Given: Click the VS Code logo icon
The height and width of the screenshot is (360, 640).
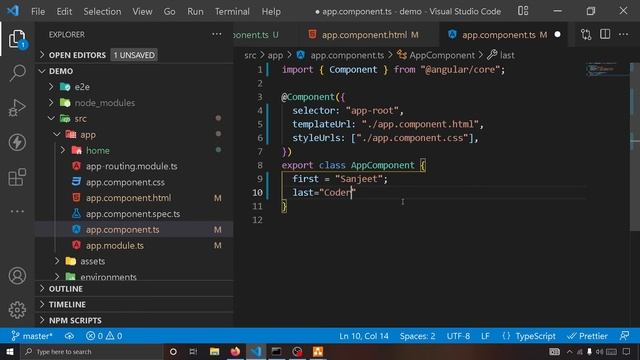Looking at the screenshot, I should point(12,11).
